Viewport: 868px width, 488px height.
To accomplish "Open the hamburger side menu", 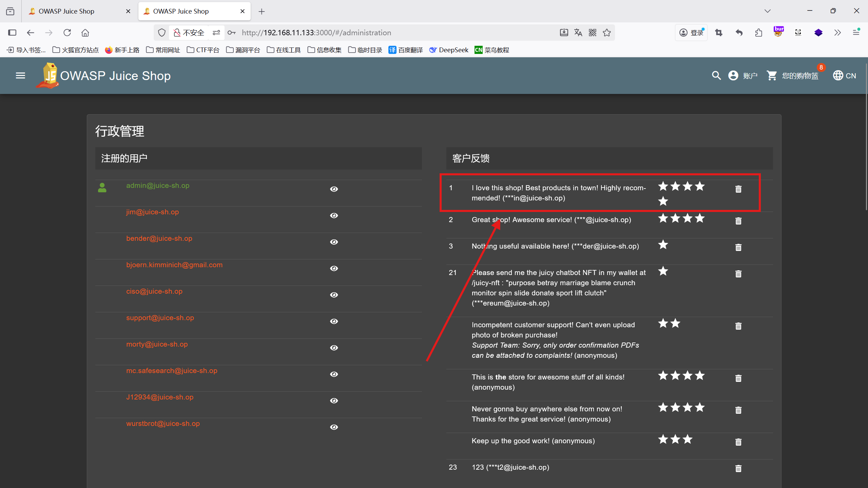I will 20,75.
